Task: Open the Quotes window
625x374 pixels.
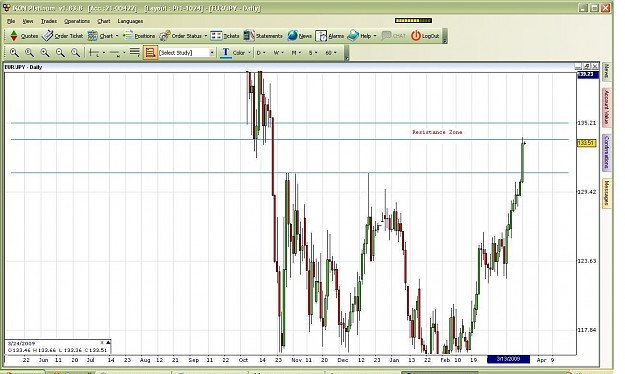Action: coord(24,36)
